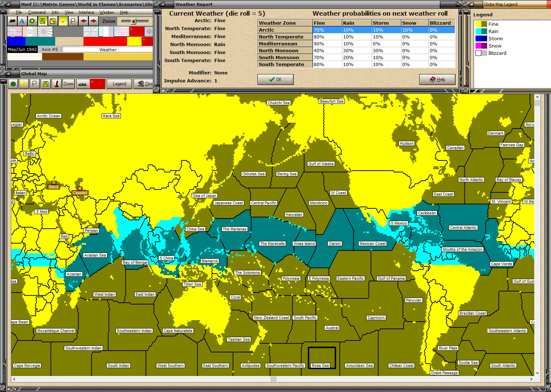Click the red left arrow toolbar icon
The height and width of the screenshot is (392, 551).
pos(83,21)
